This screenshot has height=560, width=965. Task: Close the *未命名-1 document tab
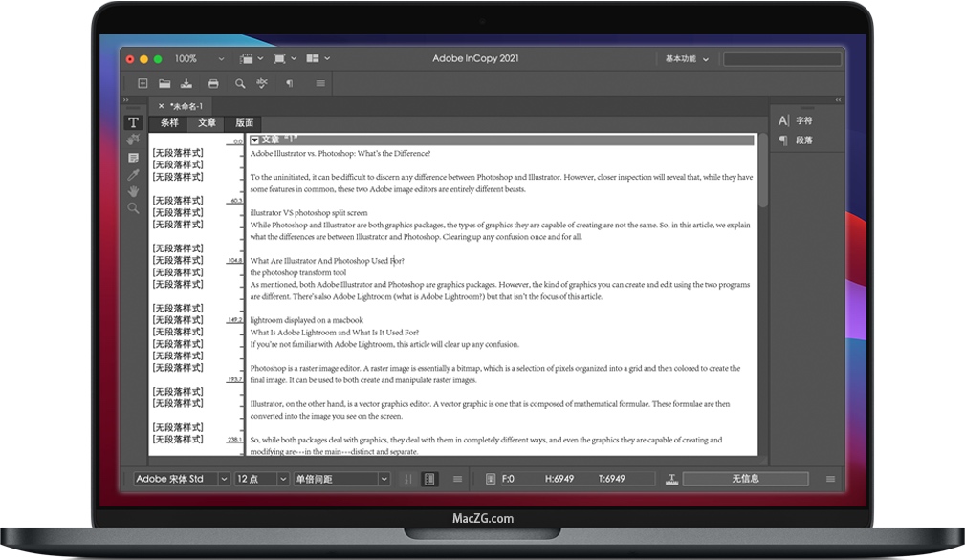(x=162, y=106)
